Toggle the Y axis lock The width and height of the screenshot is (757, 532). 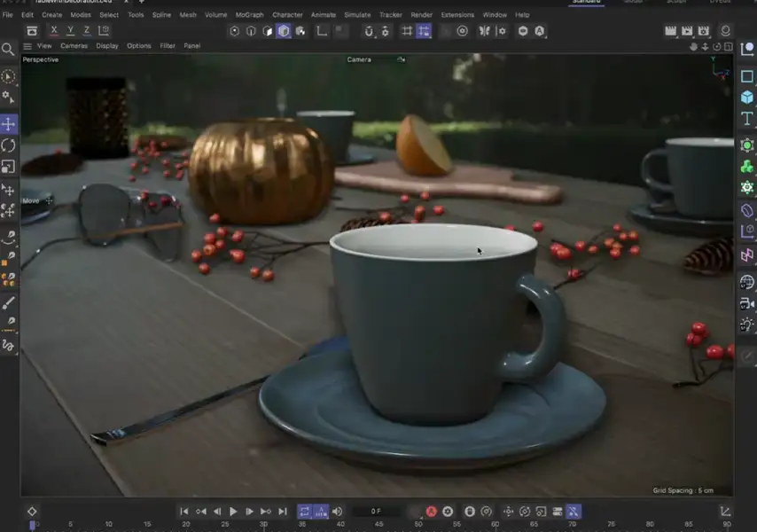pos(70,31)
